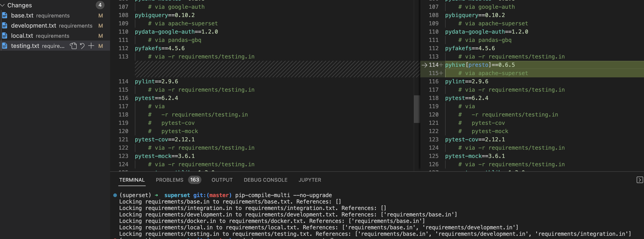Stage testing.txt changes with the plus icon
The image size is (644, 239).
point(91,46)
